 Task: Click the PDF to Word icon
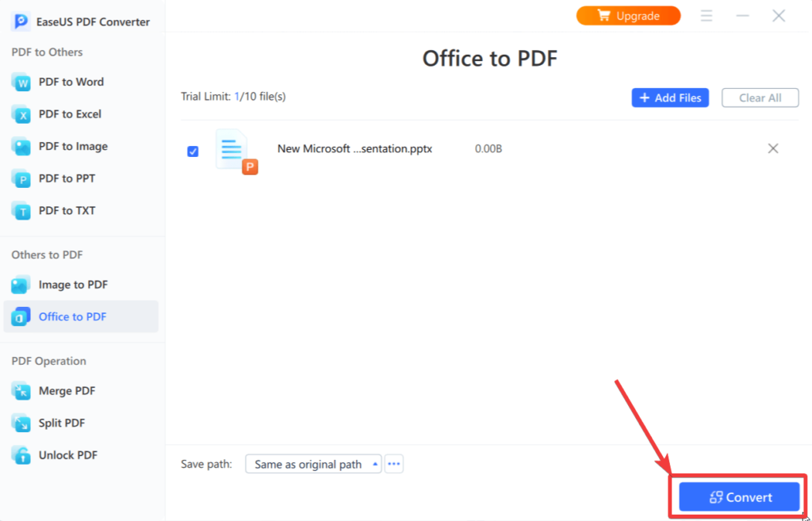pyautogui.click(x=21, y=82)
